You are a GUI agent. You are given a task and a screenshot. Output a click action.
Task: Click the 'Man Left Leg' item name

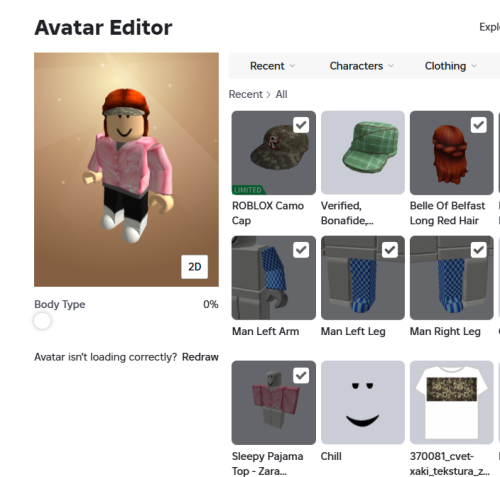point(353,331)
